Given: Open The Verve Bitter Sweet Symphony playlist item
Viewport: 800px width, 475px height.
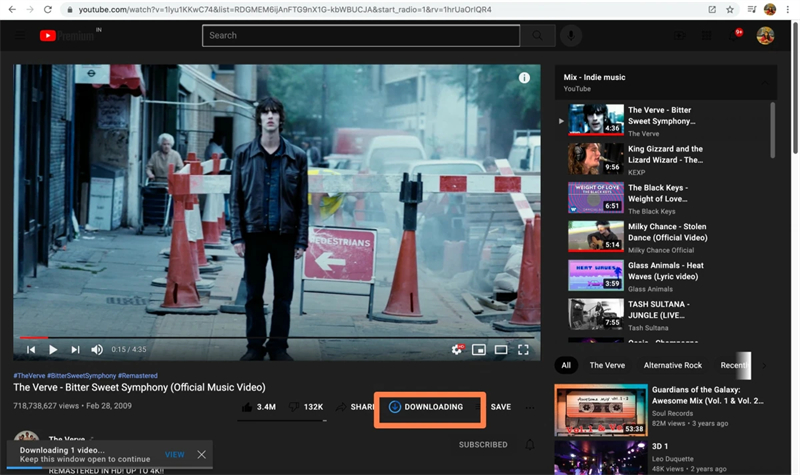Looking at the screenshot, I should coord(663,120).
